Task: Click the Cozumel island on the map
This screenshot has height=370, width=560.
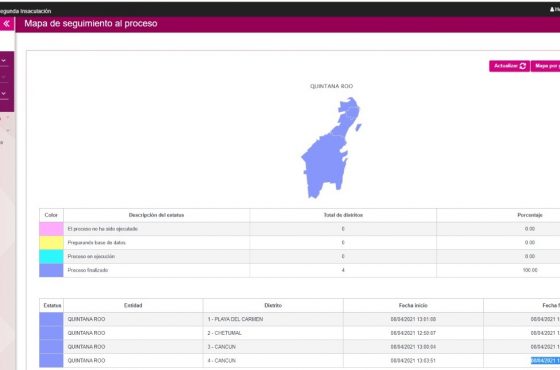Action: 358,127
